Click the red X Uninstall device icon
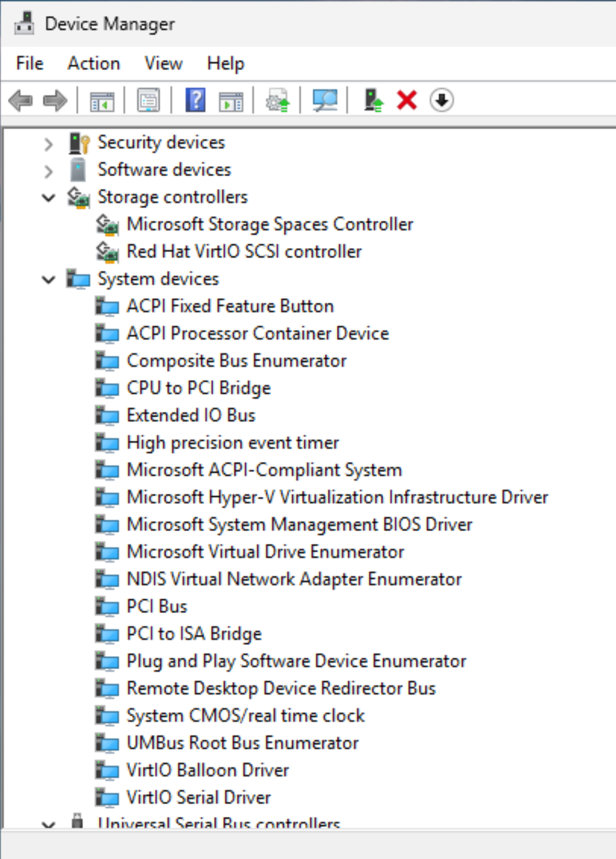The image size is (616, 859). click(407, 101)
